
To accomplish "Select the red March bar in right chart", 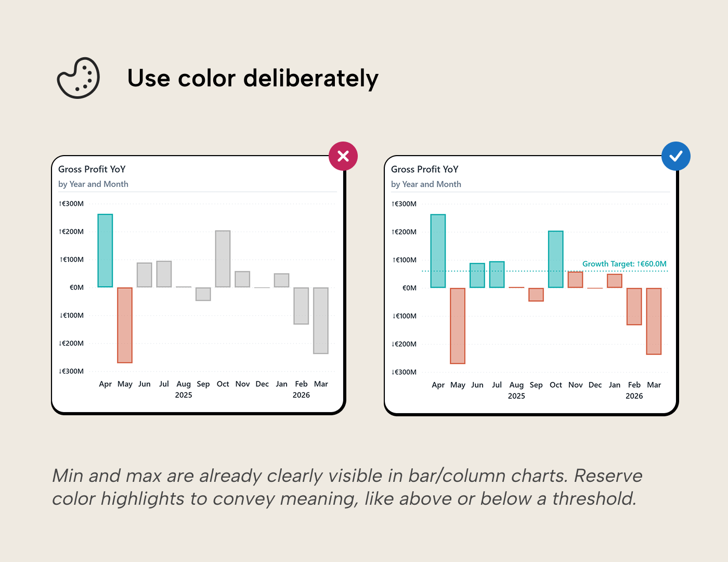I will pyautogui.click(x=654, y=321).
